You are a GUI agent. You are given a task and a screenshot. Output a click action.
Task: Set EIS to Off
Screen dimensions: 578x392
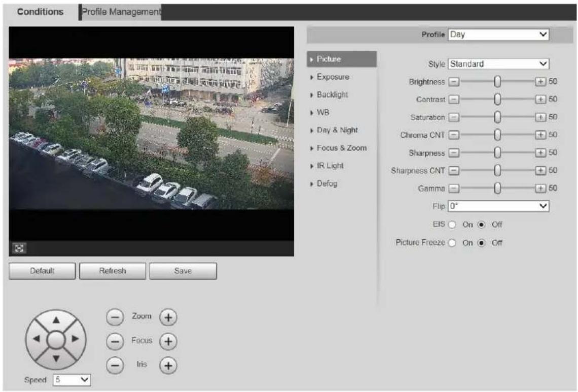482,225
